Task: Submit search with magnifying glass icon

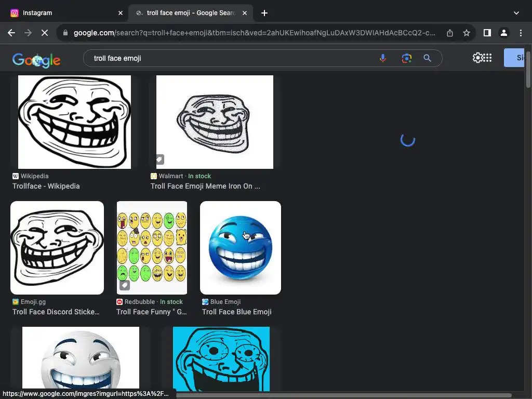Action: (x=428, y=58)
